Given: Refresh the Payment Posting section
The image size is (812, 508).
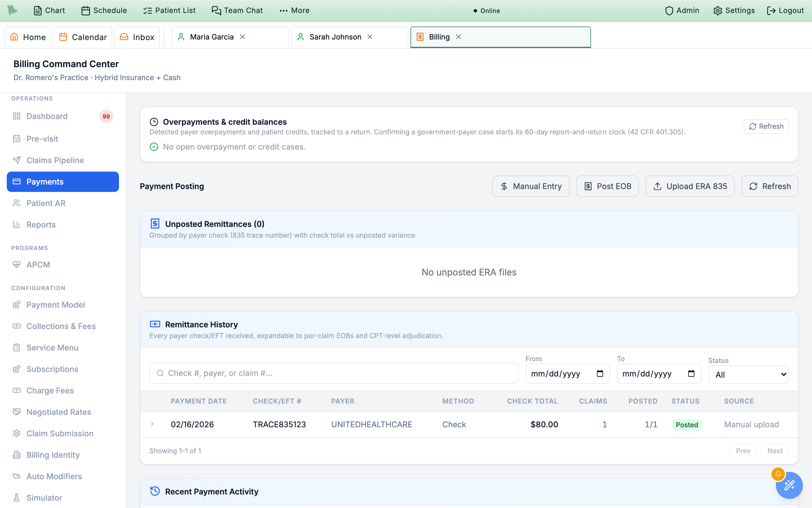Looking at the screenshot, I should [770, 186].
